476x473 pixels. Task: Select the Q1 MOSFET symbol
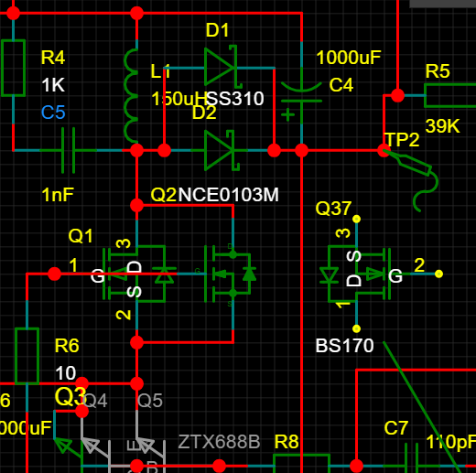click(135, 274)
